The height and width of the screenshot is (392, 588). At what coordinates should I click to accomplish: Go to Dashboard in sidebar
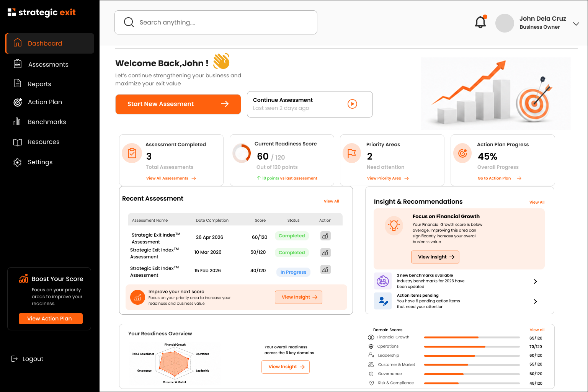(x=50, y=43)
